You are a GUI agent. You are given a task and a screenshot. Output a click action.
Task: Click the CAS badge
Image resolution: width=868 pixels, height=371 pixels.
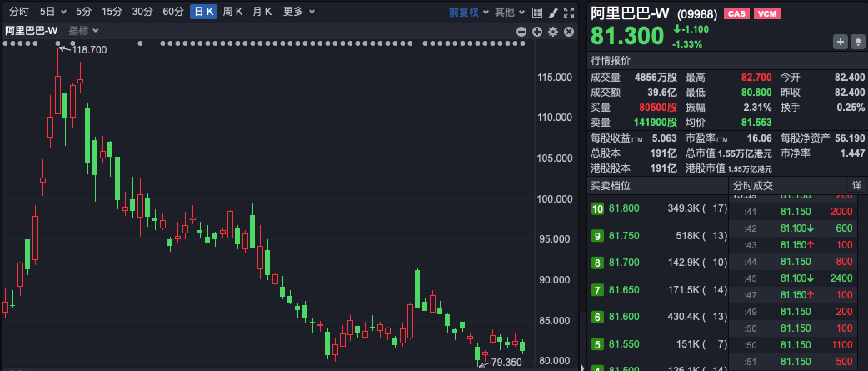[x=736, y=14]
